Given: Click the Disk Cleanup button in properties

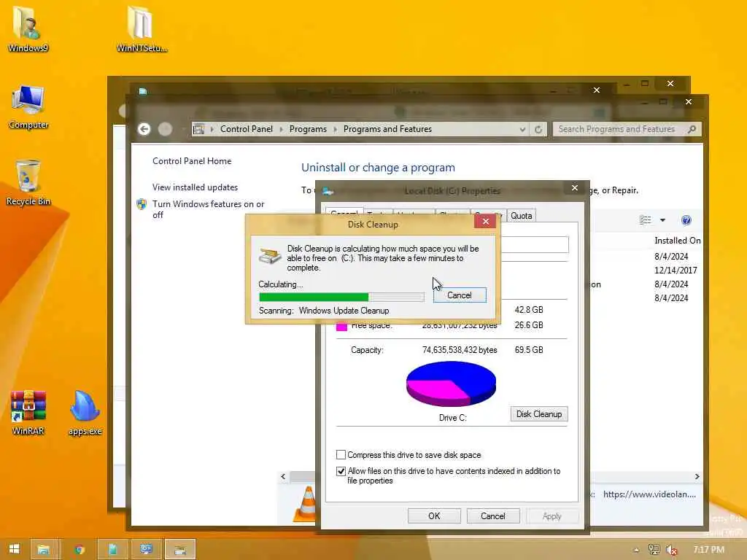Looking at the screenshot, I should coord(539,414).
